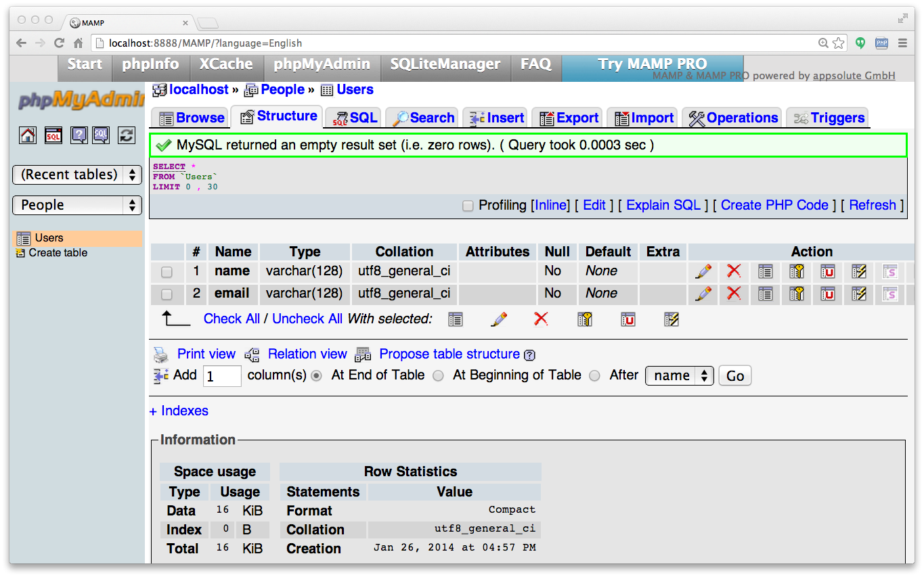
Task: Open the Triggers tab
Action: tap(828, 118)
